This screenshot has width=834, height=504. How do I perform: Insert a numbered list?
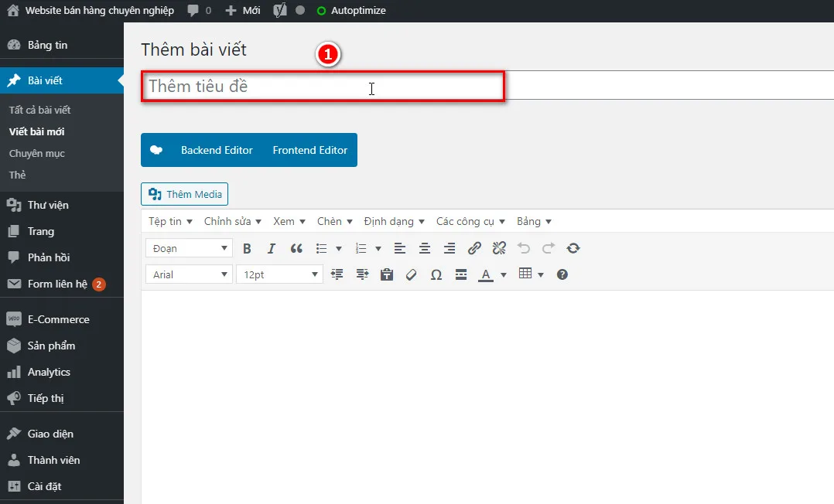coord(361,248)
